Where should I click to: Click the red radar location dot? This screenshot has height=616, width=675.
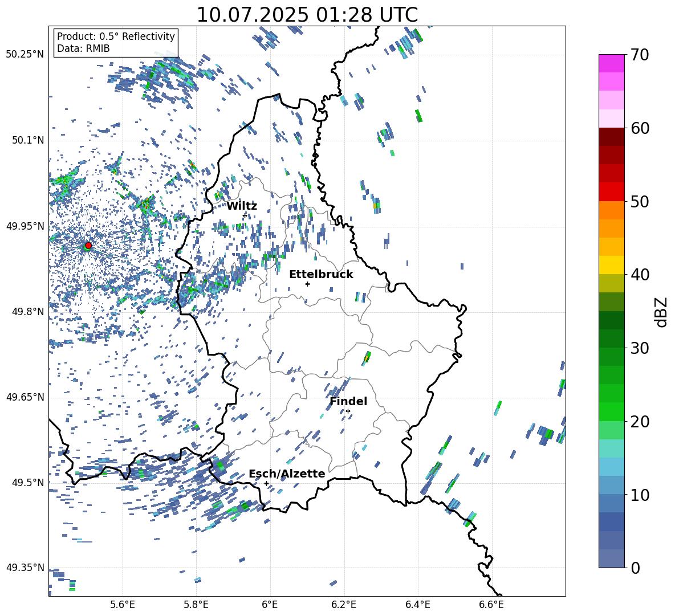[88, 245]
